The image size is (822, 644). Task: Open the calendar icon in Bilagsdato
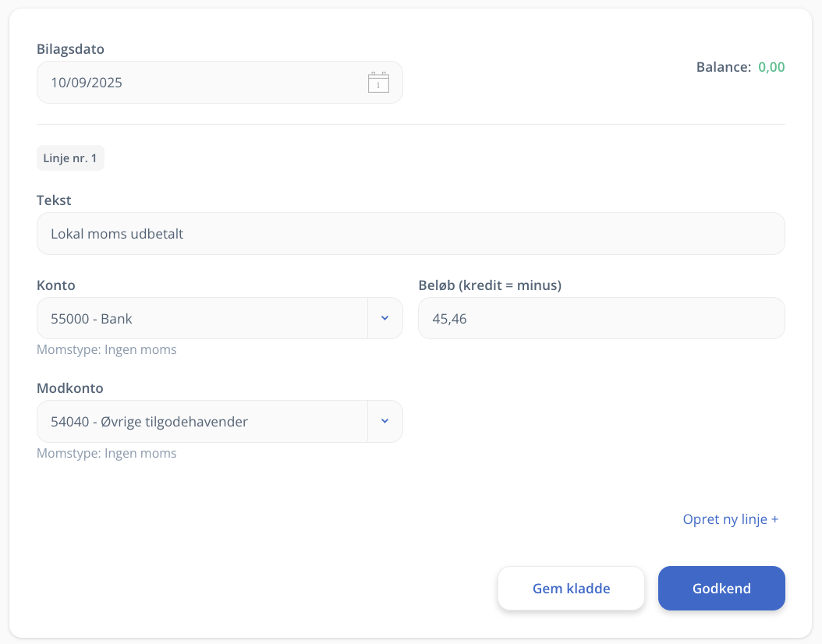(x=378, y=83)
